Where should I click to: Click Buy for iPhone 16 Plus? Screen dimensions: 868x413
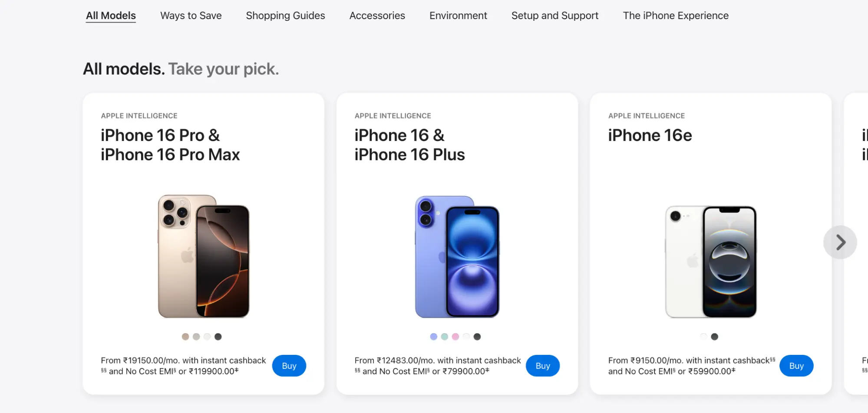click(542, 365)
